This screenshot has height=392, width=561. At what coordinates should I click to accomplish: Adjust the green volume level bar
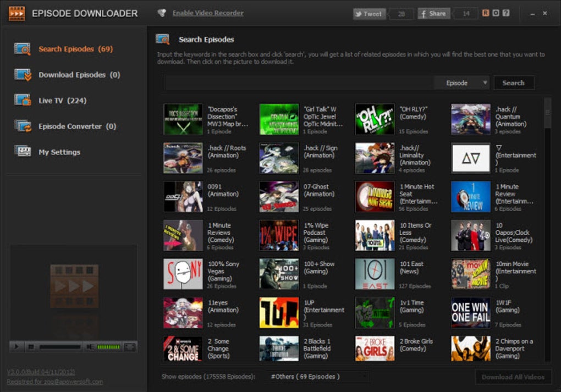pyautogui.click(x=108, y=347)
